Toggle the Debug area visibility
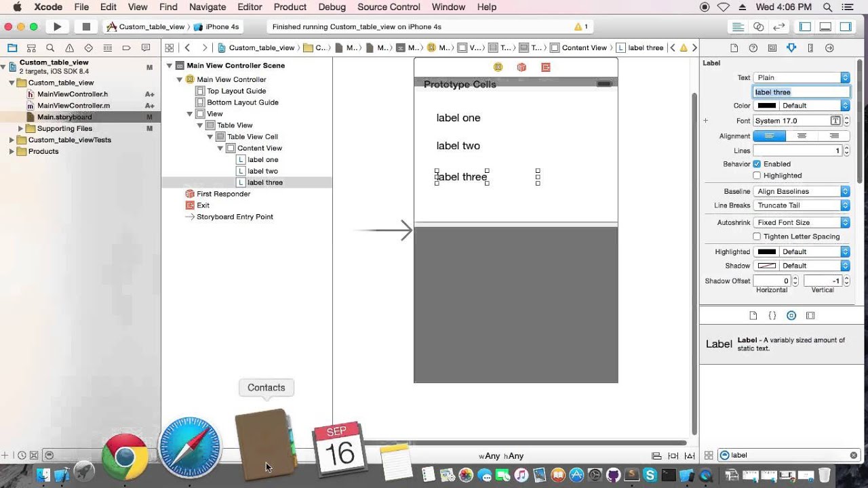This screenshot has height=488, width=868. coord(825,26)
